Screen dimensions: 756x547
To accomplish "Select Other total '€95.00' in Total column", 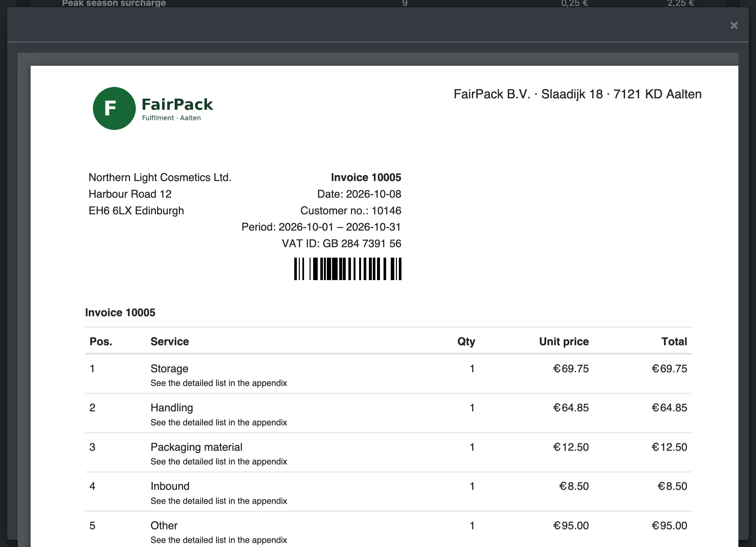I will (x=669, y=525).
